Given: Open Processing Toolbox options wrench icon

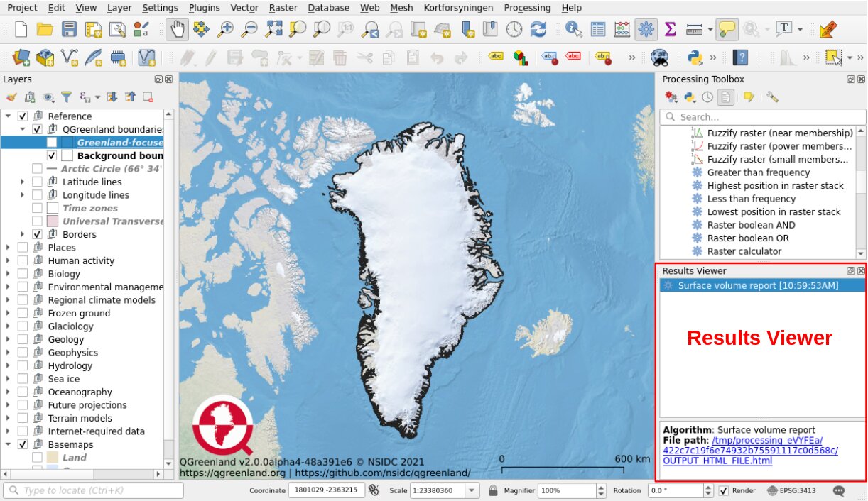Looking at the screenshot, I should 772,97.
